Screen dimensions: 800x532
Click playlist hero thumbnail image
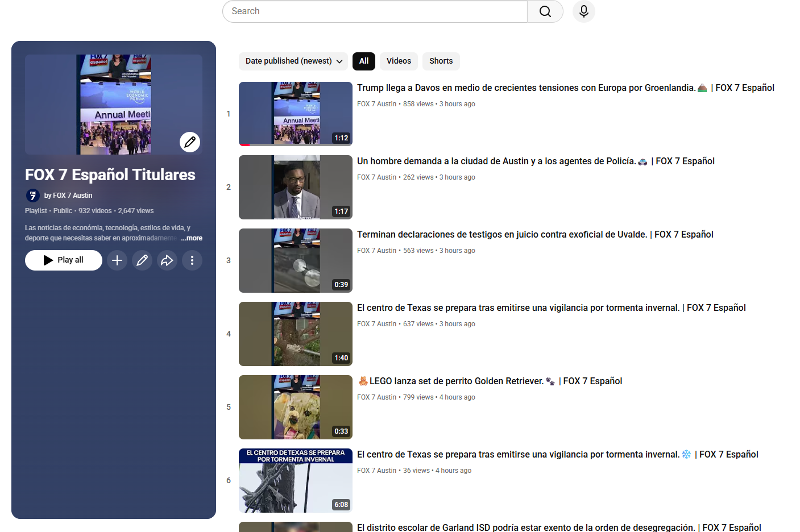click(114, 105)
